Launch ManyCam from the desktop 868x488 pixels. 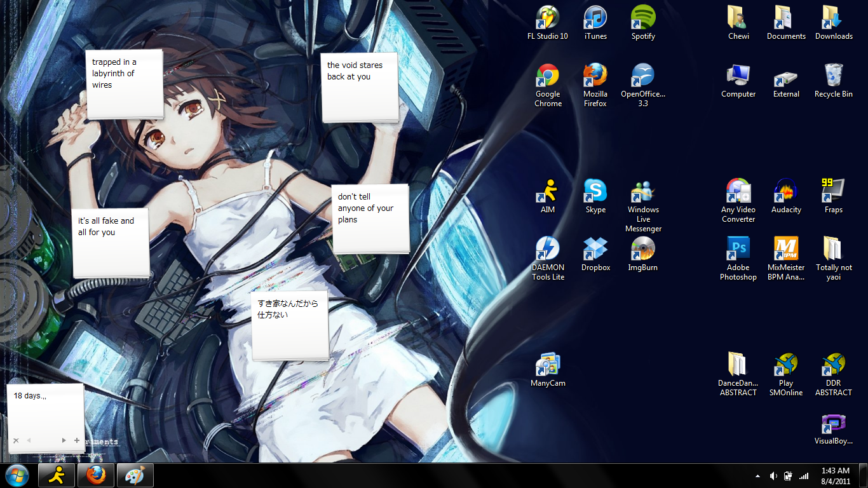click(548, 370)
